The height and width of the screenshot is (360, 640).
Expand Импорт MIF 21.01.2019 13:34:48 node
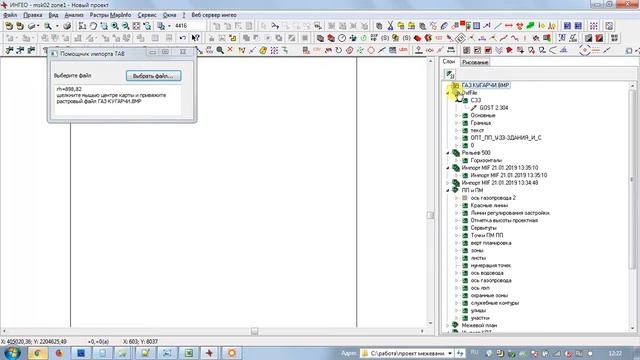[x=448, y=183]
